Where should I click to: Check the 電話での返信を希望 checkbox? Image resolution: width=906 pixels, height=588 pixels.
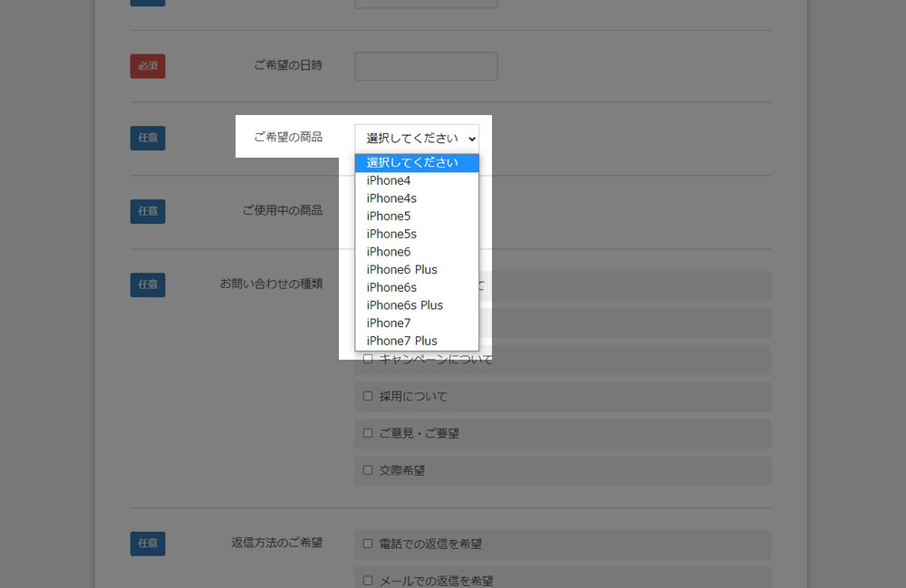pyautogui.click(x=368, y=544)
